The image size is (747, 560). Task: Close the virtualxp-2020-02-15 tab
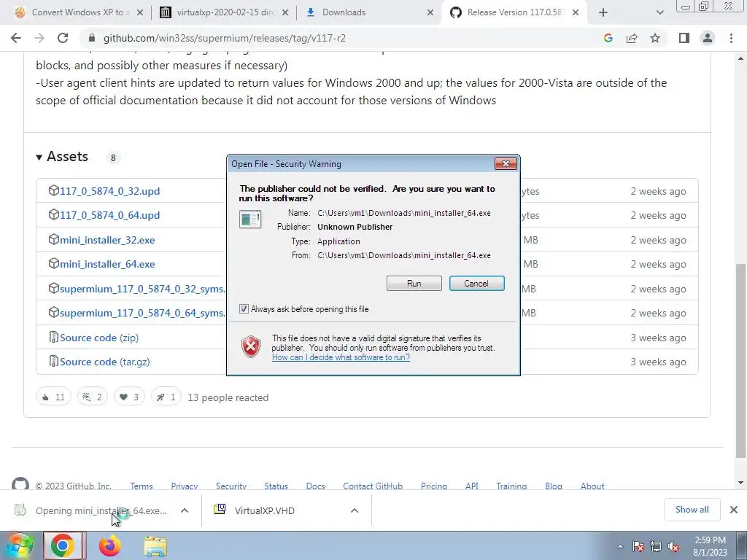(285, 12)
